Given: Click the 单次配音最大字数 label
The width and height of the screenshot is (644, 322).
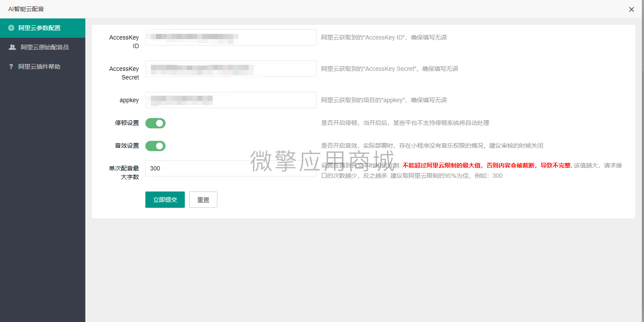Looking at the screenshot, I should [124, 173].
